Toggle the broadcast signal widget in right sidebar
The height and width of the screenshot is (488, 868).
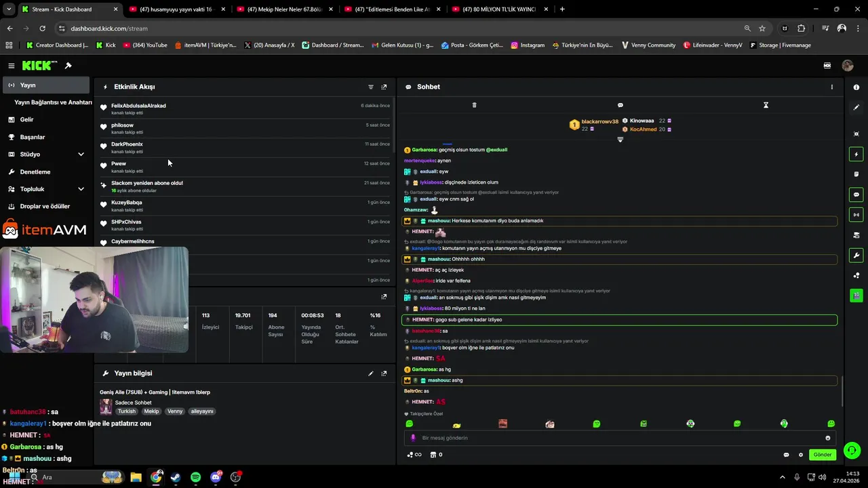click(x=856, y=215)
